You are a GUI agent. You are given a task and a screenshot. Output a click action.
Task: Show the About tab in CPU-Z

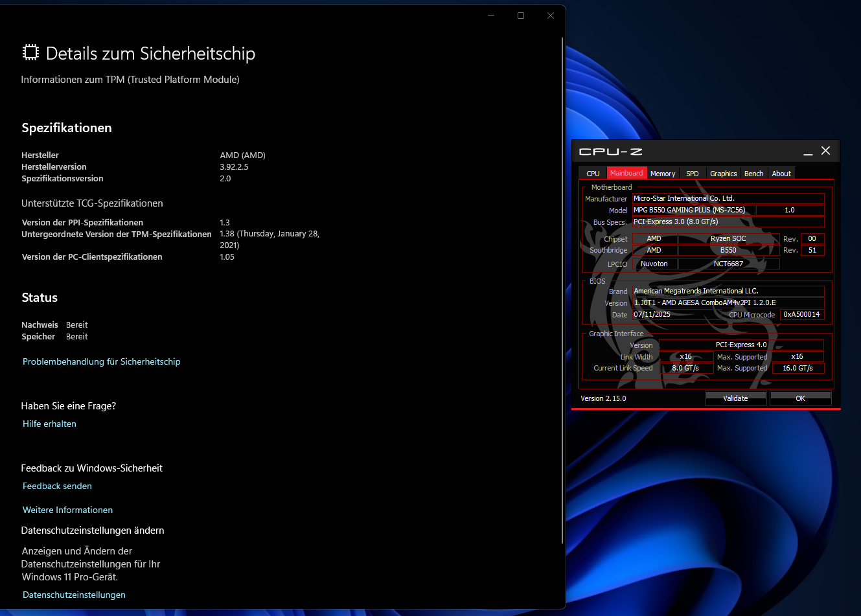[x=781, y=173]
